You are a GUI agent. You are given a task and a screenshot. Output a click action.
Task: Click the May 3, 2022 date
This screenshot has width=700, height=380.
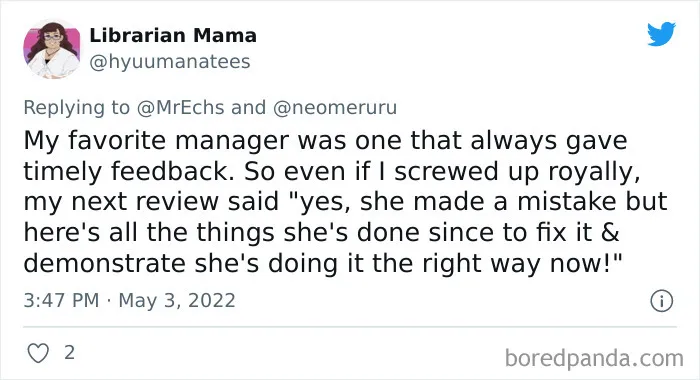pos(177,300)
